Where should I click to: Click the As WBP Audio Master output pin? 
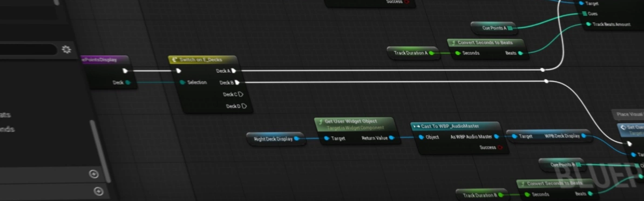[497, 136]
